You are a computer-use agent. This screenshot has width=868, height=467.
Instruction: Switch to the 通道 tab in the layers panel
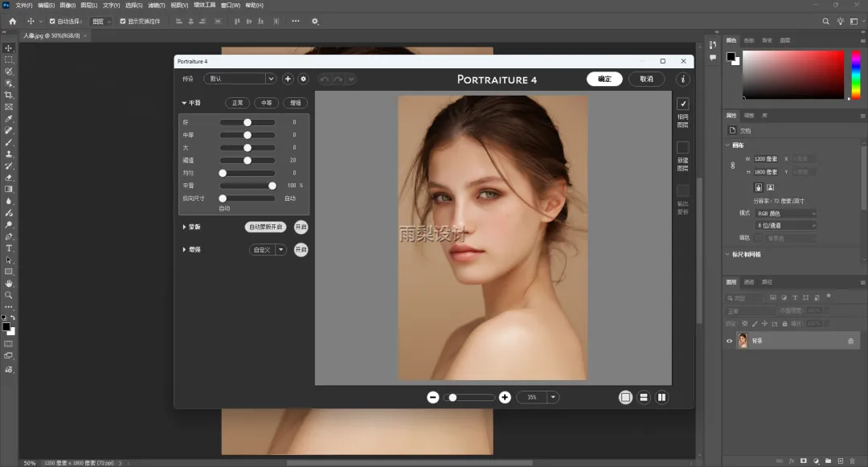(749, 282)
